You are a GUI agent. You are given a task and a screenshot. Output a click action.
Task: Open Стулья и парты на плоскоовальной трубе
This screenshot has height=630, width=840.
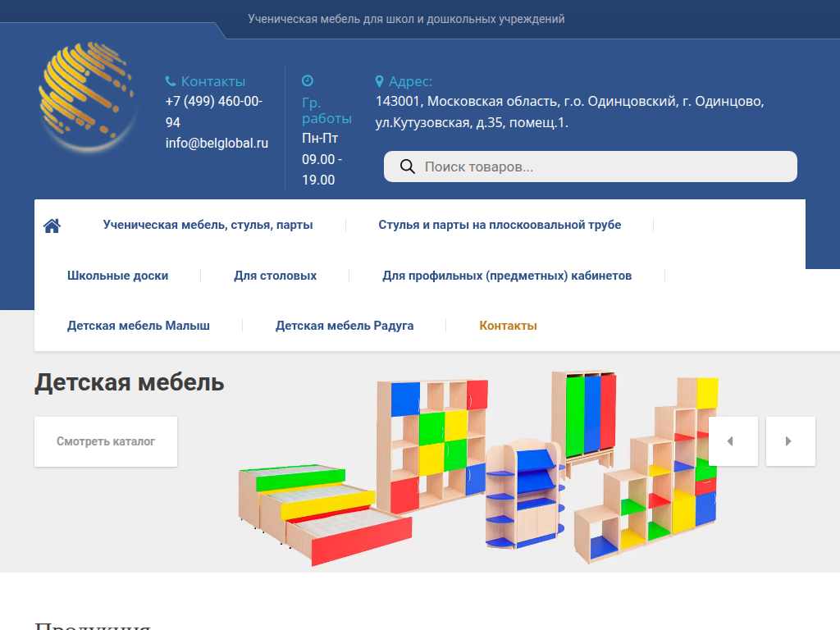click(x=500, y=225)
